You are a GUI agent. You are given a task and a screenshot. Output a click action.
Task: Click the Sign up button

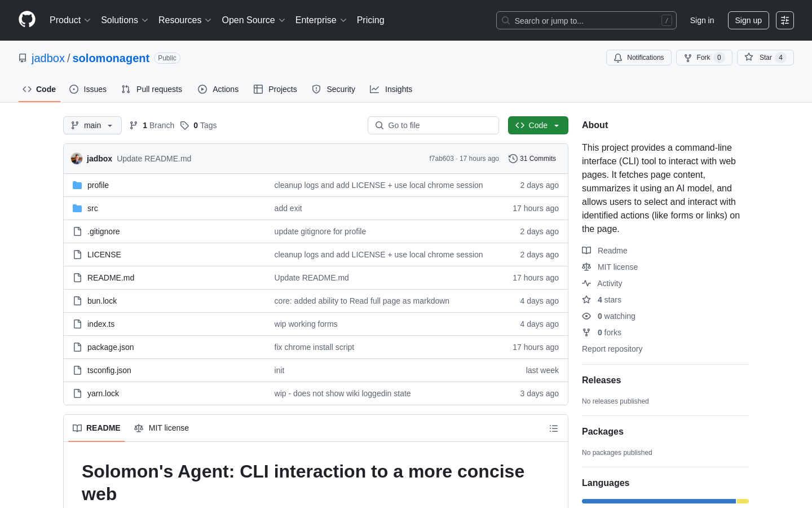click(748, 20)
